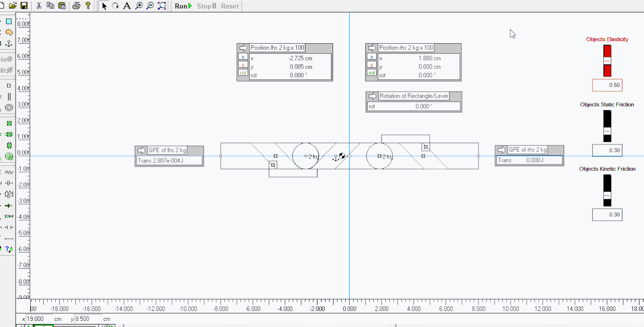Paste from clipboard using the Paste icon

click(62, 6)
